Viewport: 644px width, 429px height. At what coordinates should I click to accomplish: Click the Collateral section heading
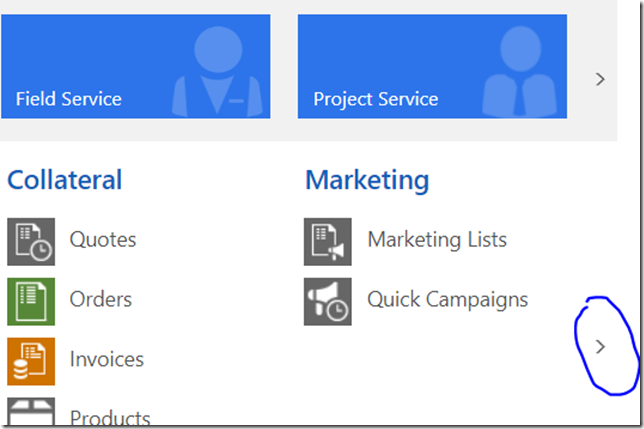(x=64, y=180)
